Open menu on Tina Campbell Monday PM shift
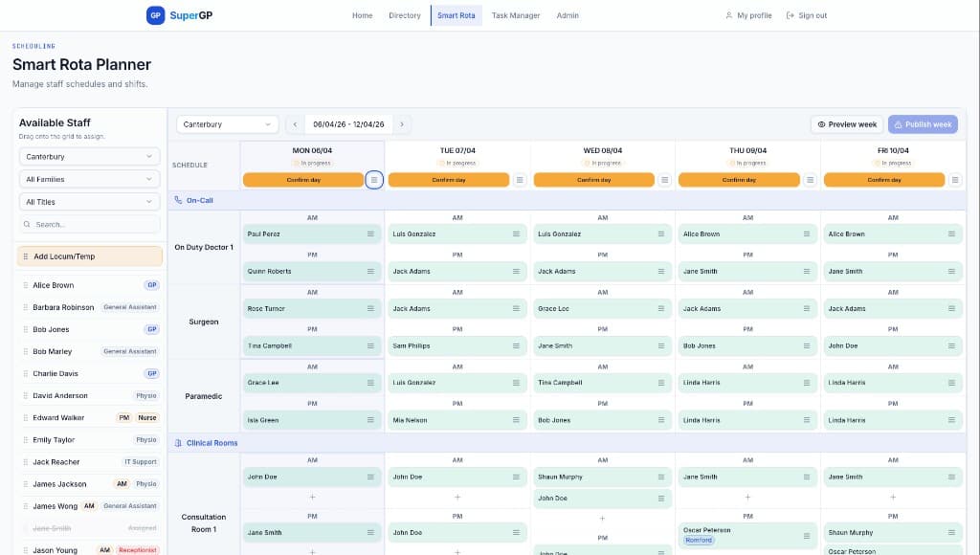The height and width of the screenshot is (555, 980). 370,345
